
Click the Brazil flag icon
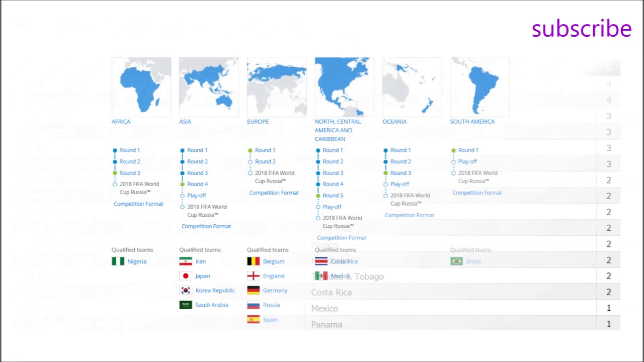(456, 261)
